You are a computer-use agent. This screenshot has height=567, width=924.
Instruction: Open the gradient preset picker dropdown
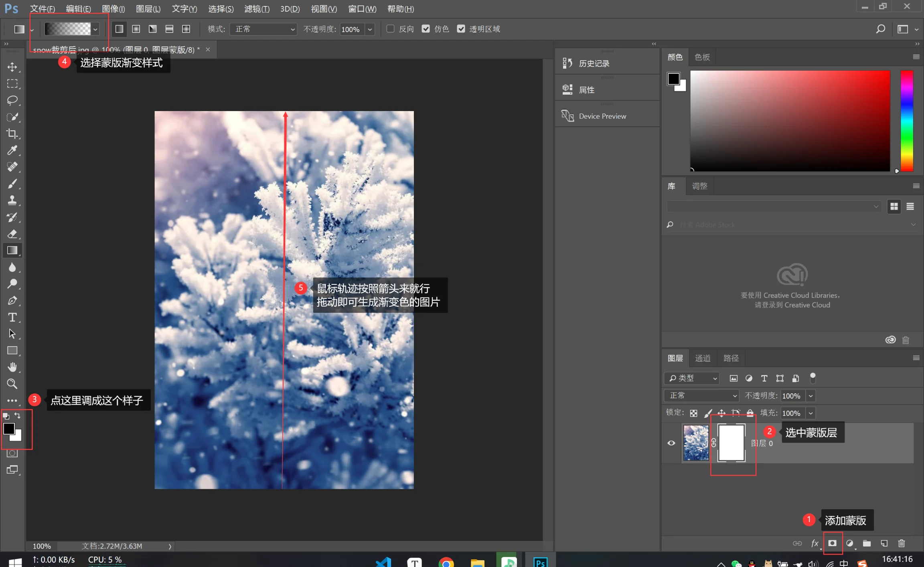coord(95,29)
